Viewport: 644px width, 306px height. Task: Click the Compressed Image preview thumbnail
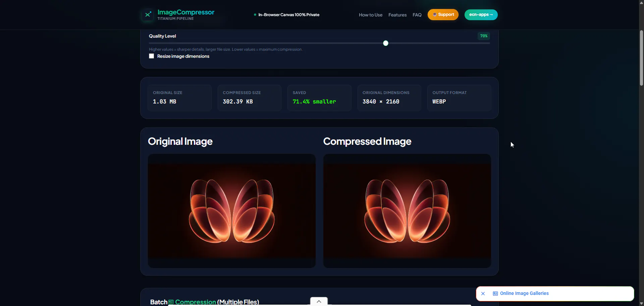coord(407,211)
